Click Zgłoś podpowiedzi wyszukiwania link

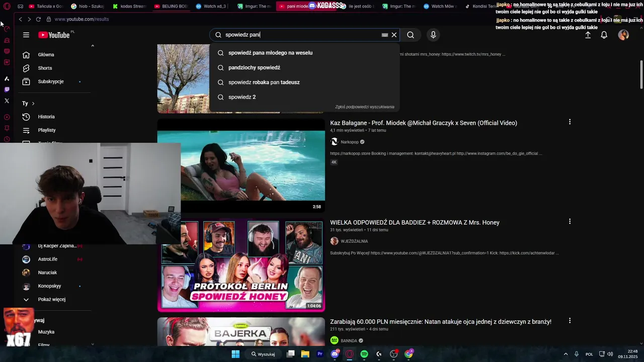[364, 107]
